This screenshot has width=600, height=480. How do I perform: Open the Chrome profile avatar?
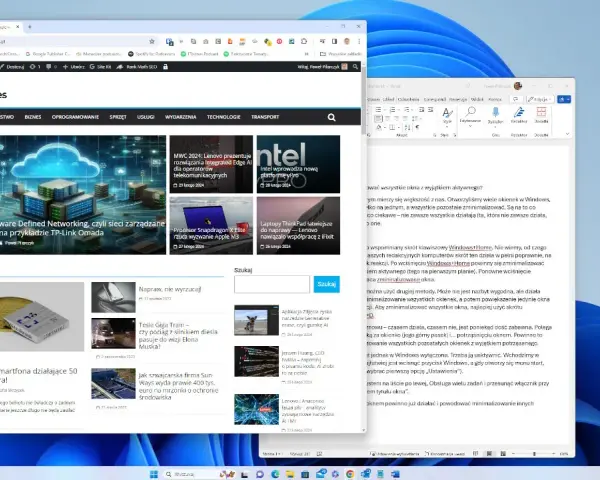pos(347,41)
